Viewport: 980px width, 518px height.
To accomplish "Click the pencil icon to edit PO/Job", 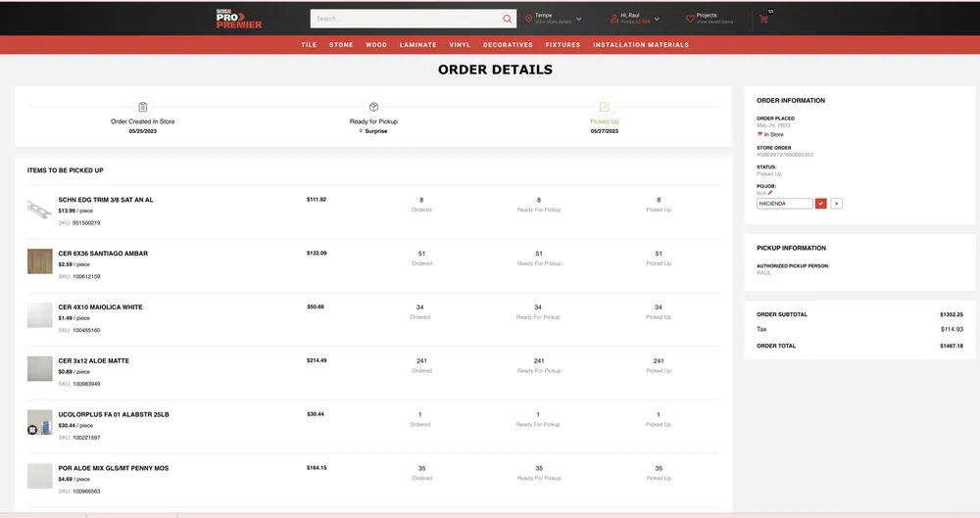I will point(770,193).
